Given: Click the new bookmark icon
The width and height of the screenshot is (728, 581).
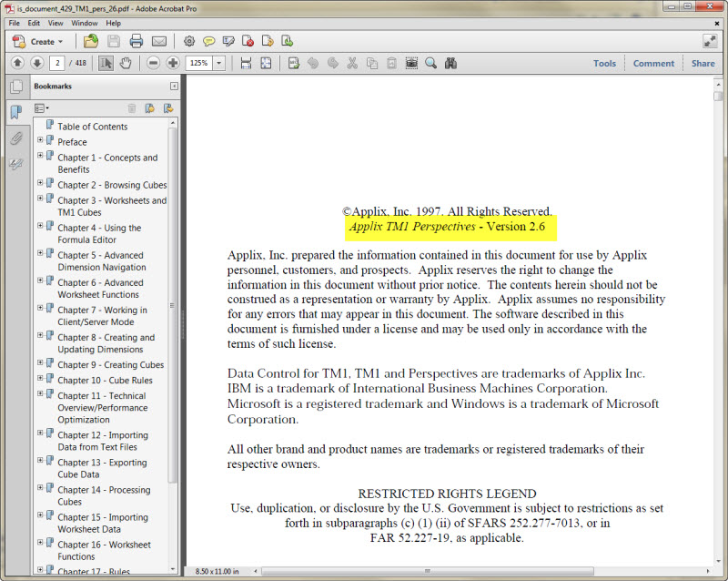Looking at the screenshot, I should (150, 107).
